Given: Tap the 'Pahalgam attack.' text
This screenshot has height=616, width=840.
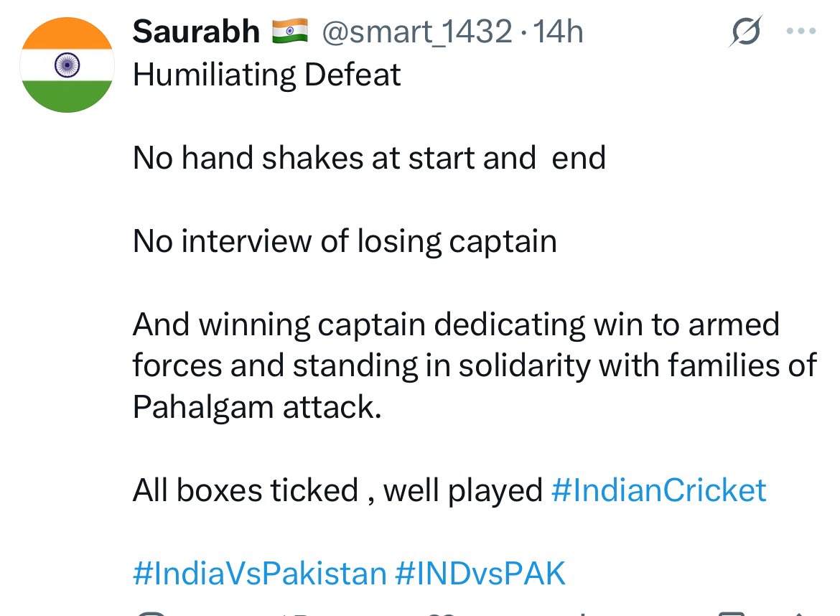Looking at the screenshot, I should coord(257,407).
